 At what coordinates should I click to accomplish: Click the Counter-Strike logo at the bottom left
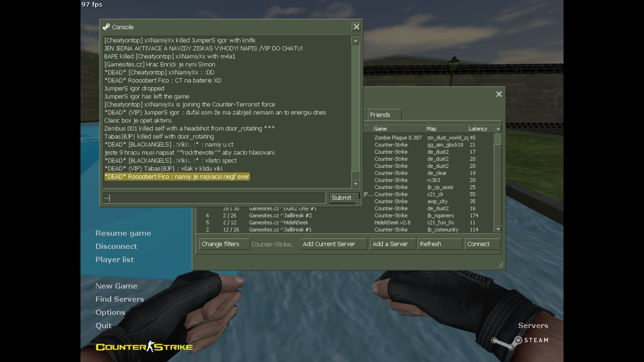144,347
